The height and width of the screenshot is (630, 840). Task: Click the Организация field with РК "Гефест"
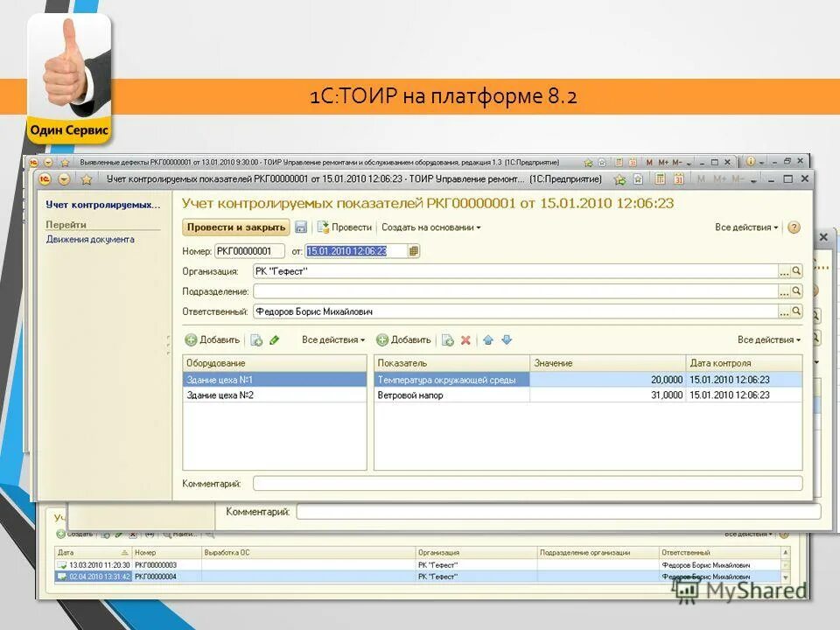(x=514, y=271)
